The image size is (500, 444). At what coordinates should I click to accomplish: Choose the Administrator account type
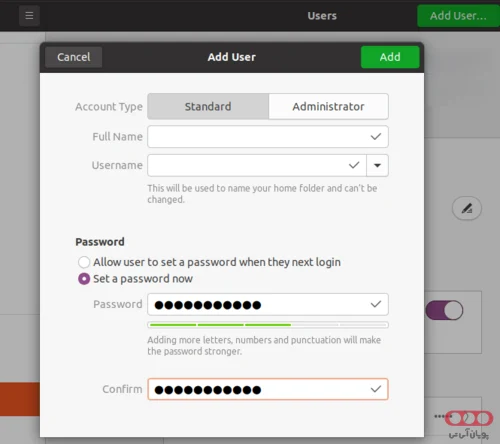pyautogui.click(x=328, y=106)
